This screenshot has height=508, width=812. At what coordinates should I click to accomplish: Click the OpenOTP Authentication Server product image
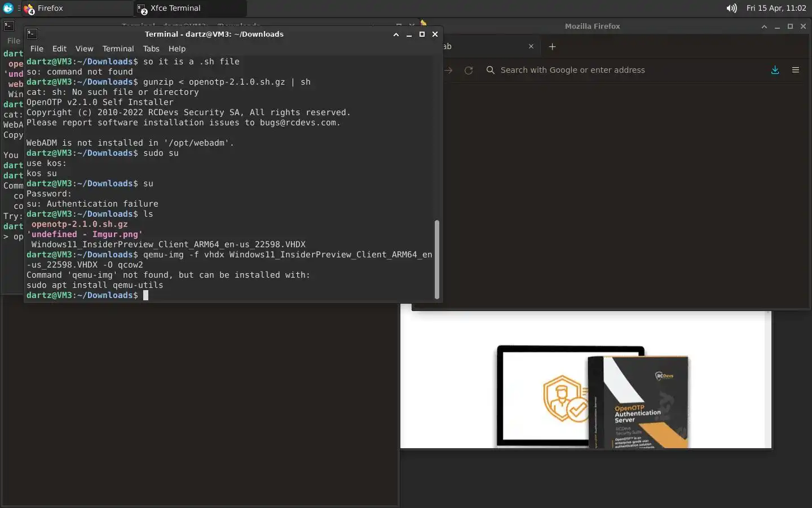click(593, 397)
